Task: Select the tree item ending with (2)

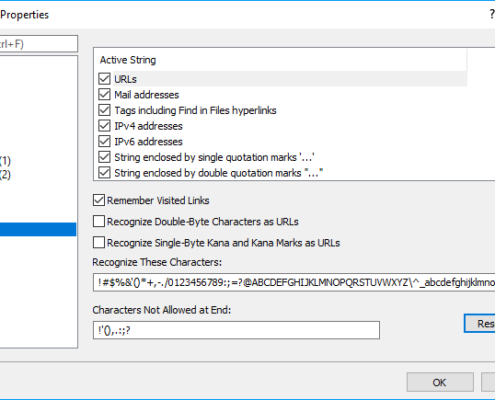Action: pos(6,174)
